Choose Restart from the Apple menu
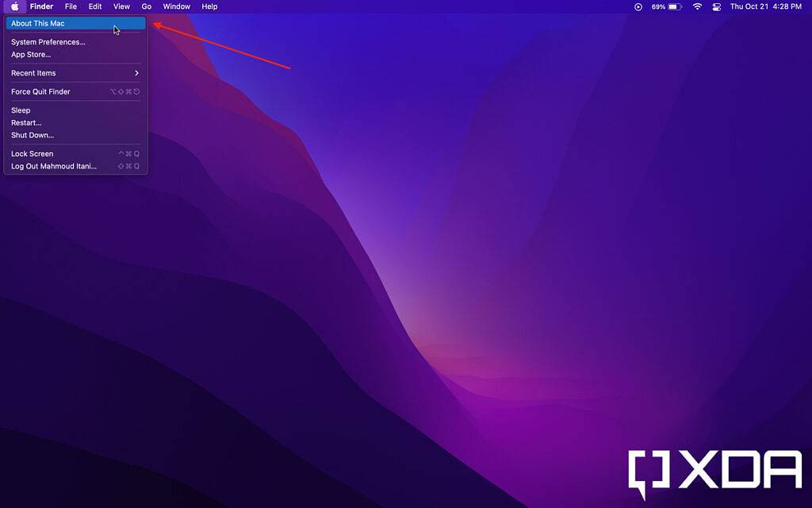This screenshot has width=812, height=508. point(25,122)
